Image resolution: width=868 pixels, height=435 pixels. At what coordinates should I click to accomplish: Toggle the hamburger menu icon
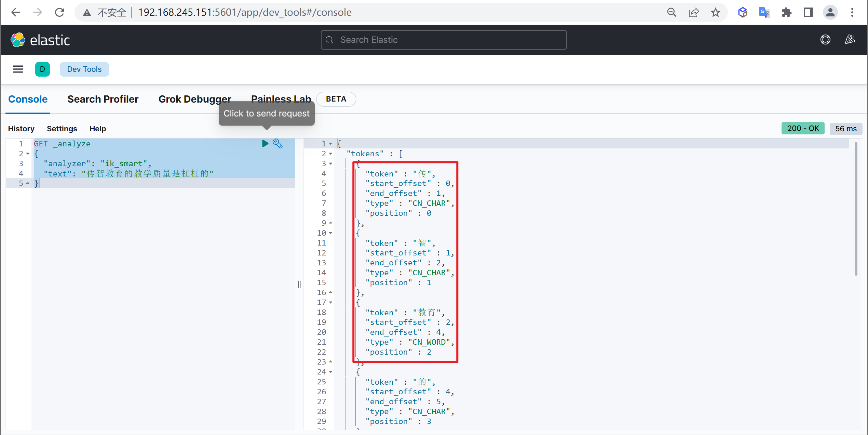(18, 69)
